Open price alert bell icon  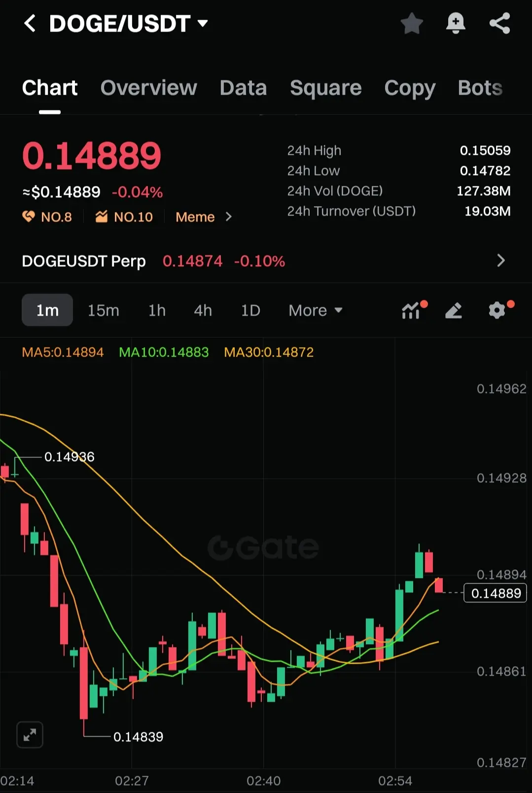456,23
